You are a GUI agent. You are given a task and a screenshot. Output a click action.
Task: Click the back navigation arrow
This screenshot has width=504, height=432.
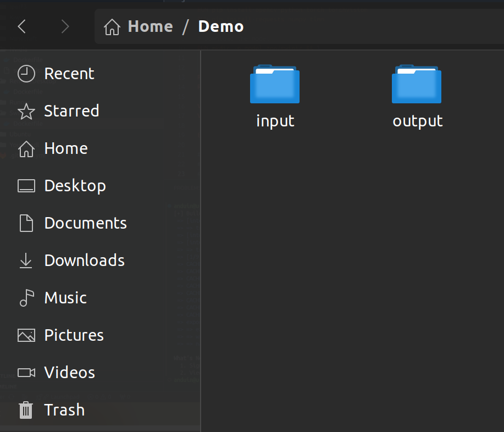22,26
